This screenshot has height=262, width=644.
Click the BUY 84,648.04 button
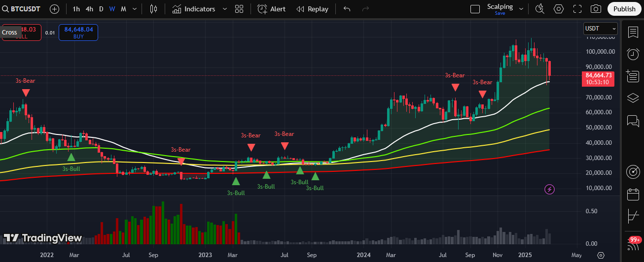point(78,33)
